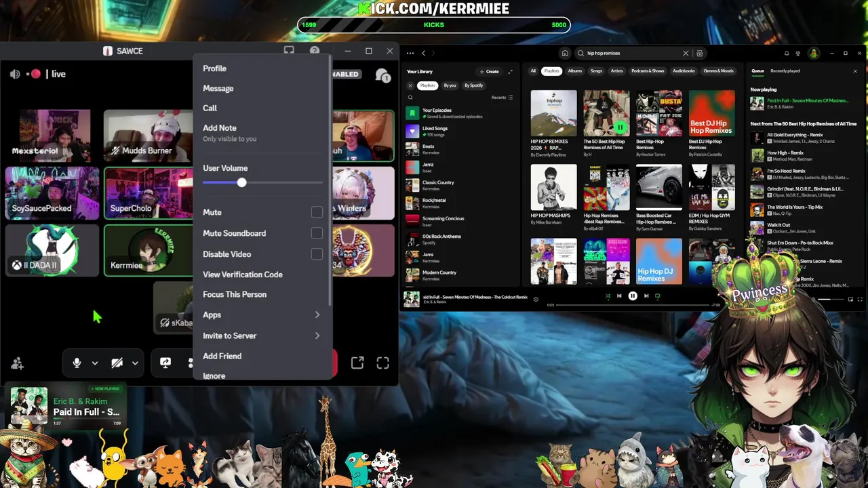Switch to the Albums search tab
The height and width of the screenshot is (488, 868).
pyautogui.click(x=575, y=70)
